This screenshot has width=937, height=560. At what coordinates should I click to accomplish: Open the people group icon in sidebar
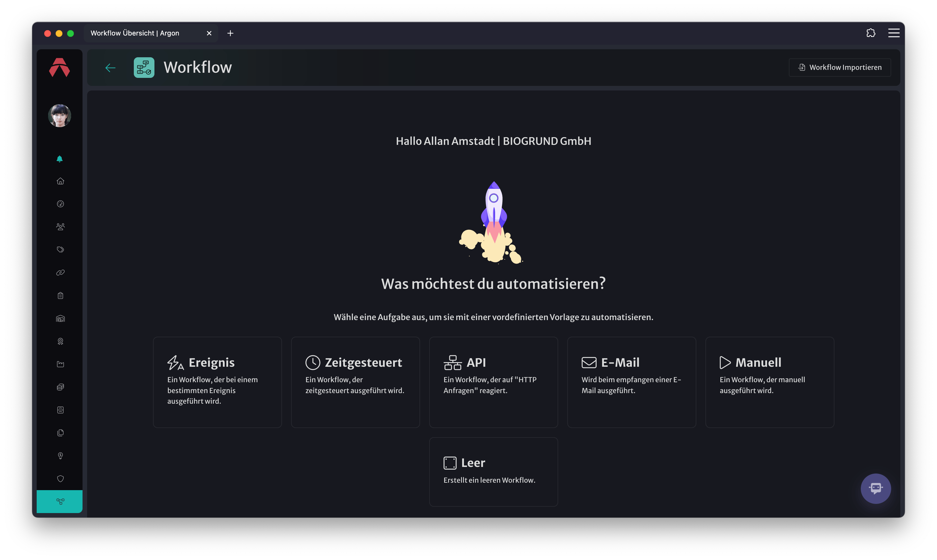(60, 227)
